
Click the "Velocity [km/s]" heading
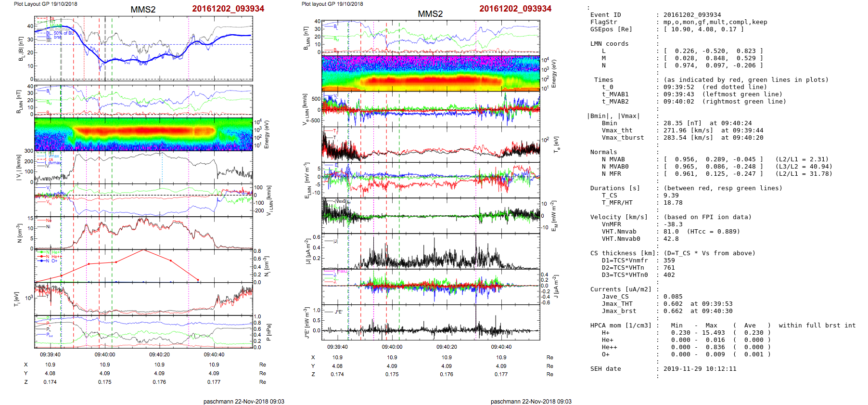tap(619, 217)
